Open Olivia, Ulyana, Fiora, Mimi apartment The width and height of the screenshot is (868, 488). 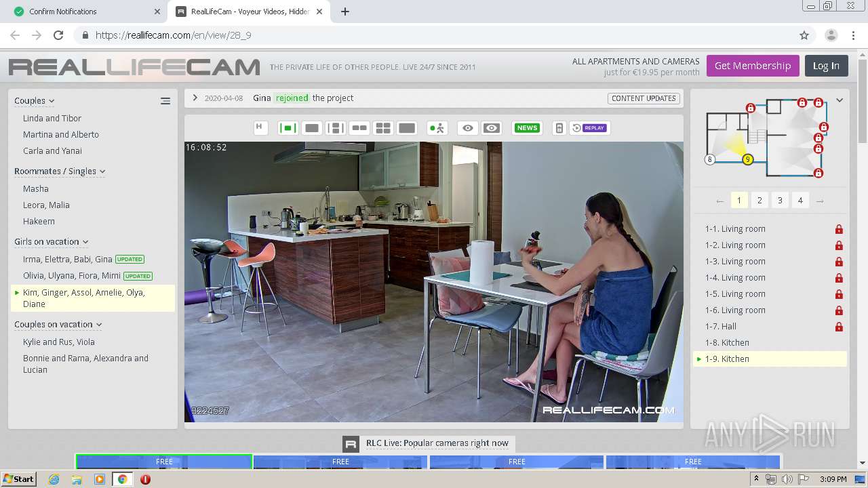(72, 275)
